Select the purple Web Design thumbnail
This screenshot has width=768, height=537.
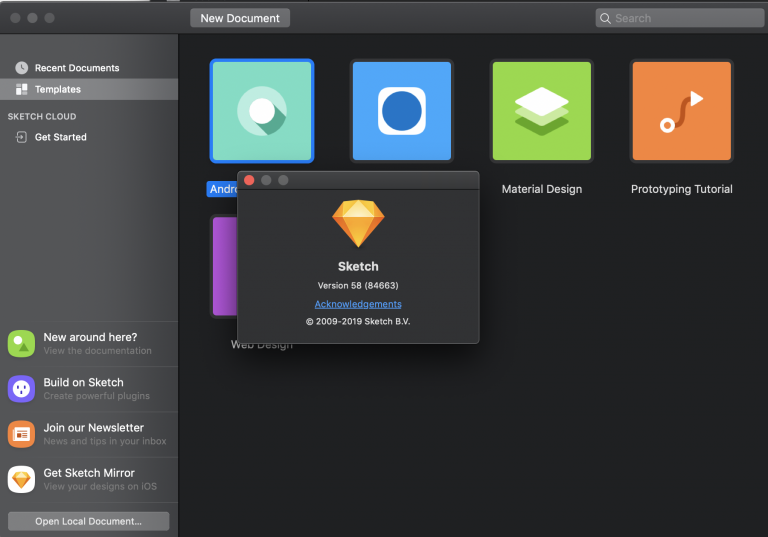225,266
